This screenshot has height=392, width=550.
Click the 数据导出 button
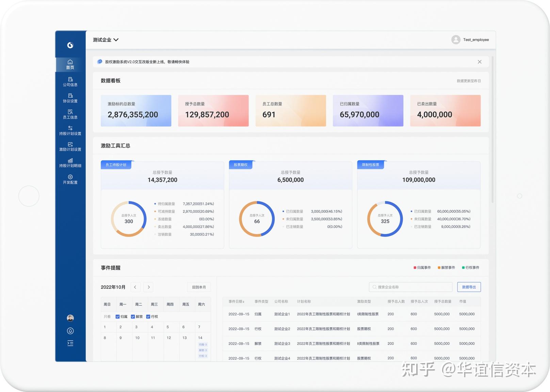pyautogui.click(x=469, y=287)
